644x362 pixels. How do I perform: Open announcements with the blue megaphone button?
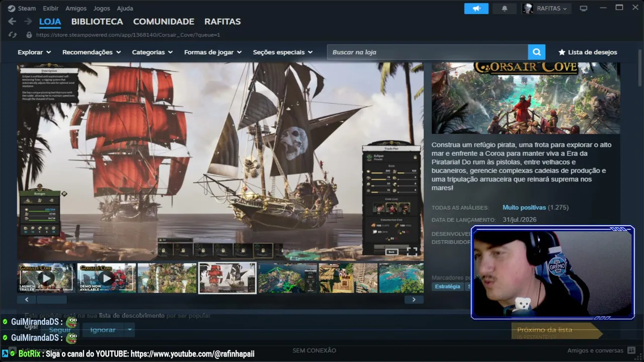point(476,9)
